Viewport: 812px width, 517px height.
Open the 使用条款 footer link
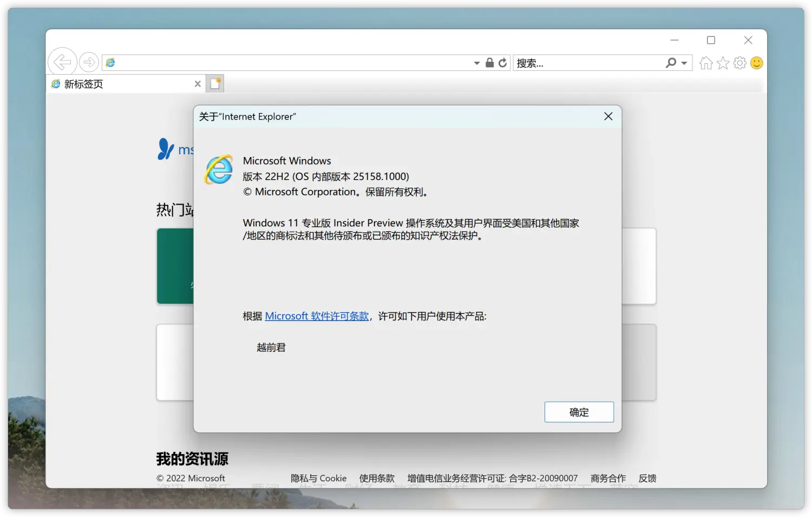click(x=377, y=479)
